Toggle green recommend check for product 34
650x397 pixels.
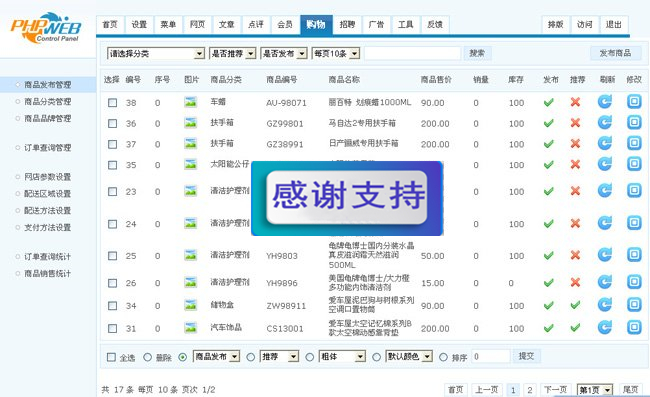click(575, 305)
